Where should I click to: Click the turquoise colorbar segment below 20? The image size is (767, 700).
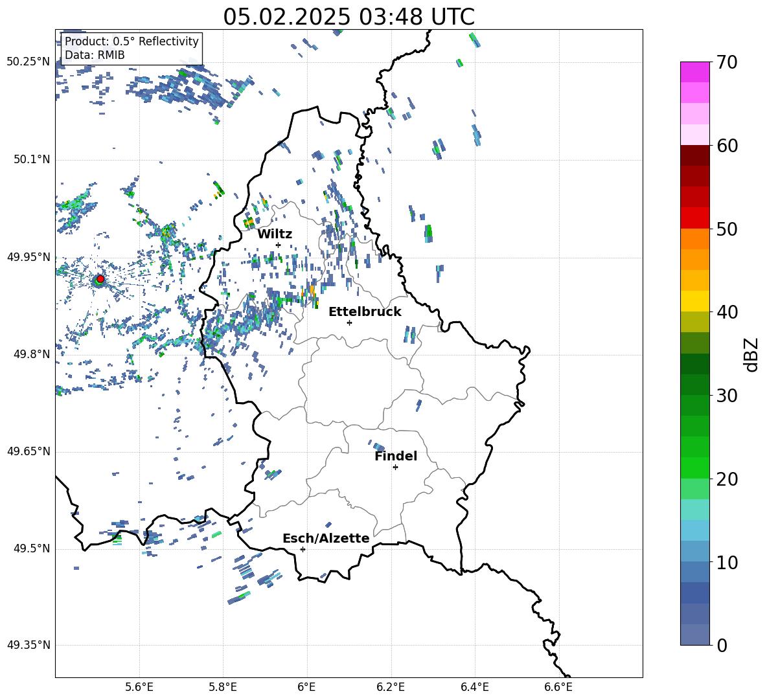(x=694, y=509)
